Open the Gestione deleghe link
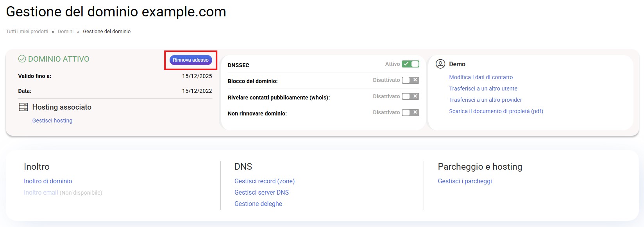Image resolution: width=644 pixels, height=227 pixels. 258,204
